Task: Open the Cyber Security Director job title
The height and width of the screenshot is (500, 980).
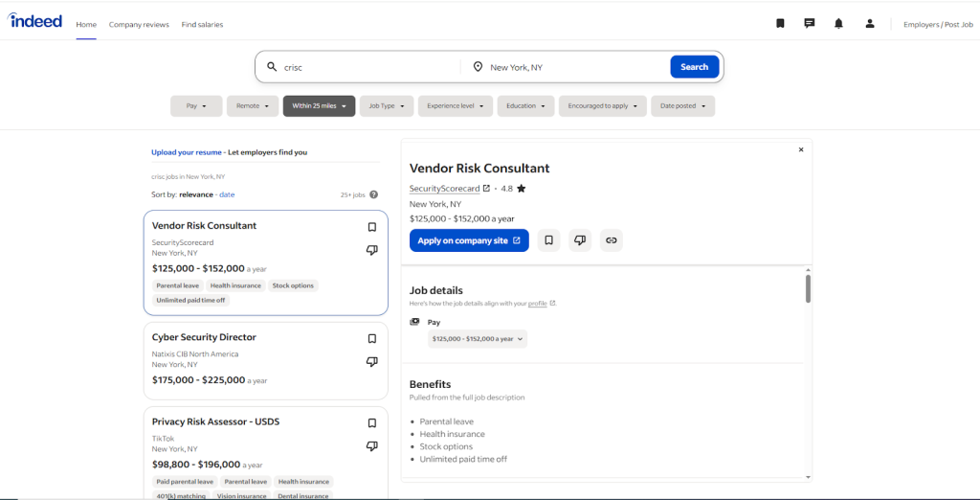Action: [205, 337]
